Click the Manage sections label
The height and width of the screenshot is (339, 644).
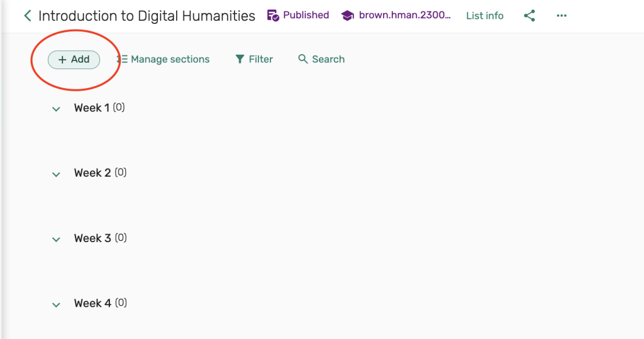coord(170,59)
